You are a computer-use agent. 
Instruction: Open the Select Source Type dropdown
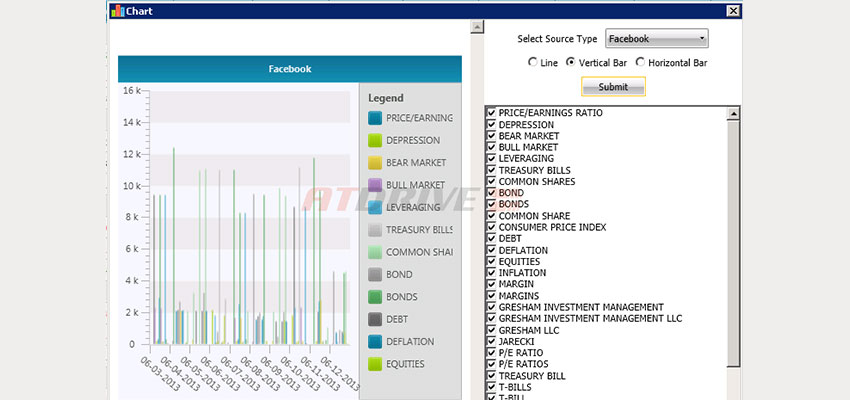[656, 38]
